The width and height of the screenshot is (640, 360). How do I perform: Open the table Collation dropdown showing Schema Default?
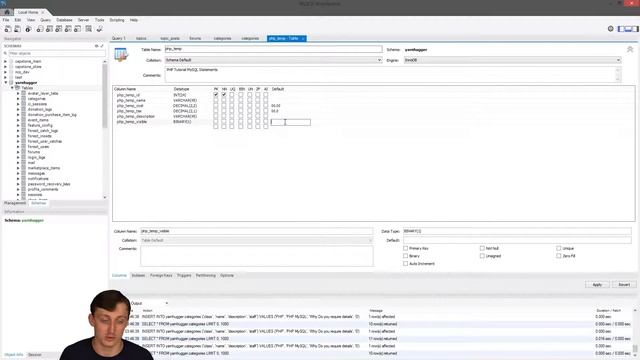pos(273,60)
